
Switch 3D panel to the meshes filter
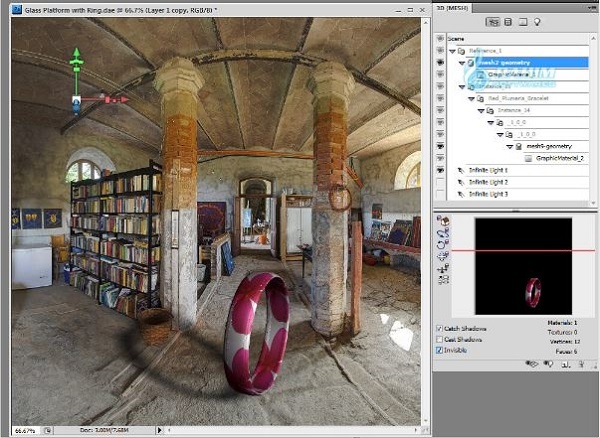[508, 21]
